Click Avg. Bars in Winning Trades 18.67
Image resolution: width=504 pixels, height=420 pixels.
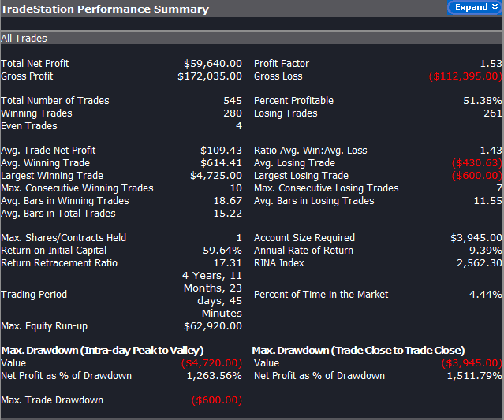(x=228, y=201)
